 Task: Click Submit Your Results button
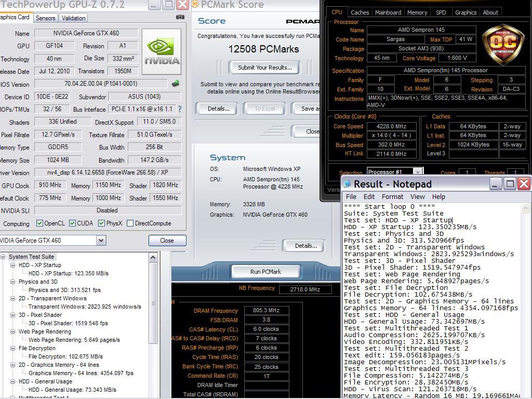pyautogui.click(x=264, y=68)
